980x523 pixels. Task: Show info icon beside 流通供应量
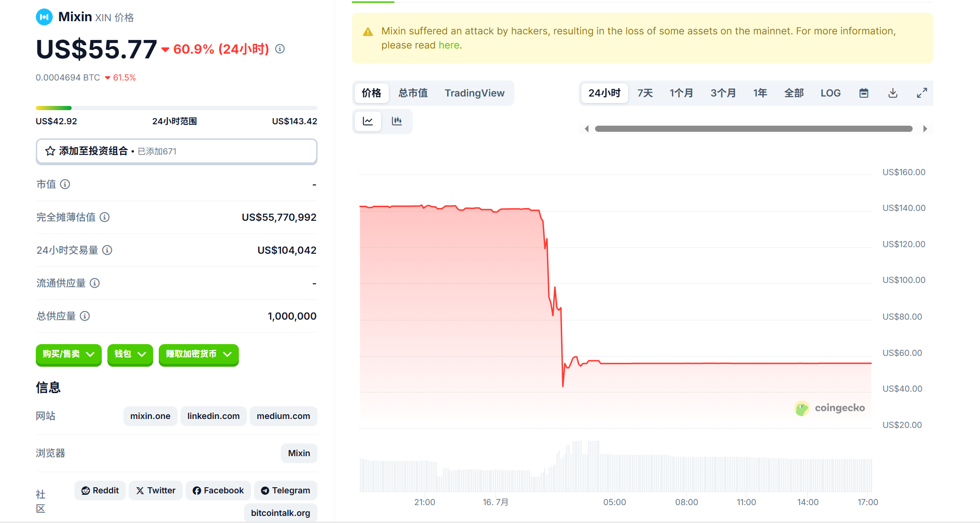point(95,283)
